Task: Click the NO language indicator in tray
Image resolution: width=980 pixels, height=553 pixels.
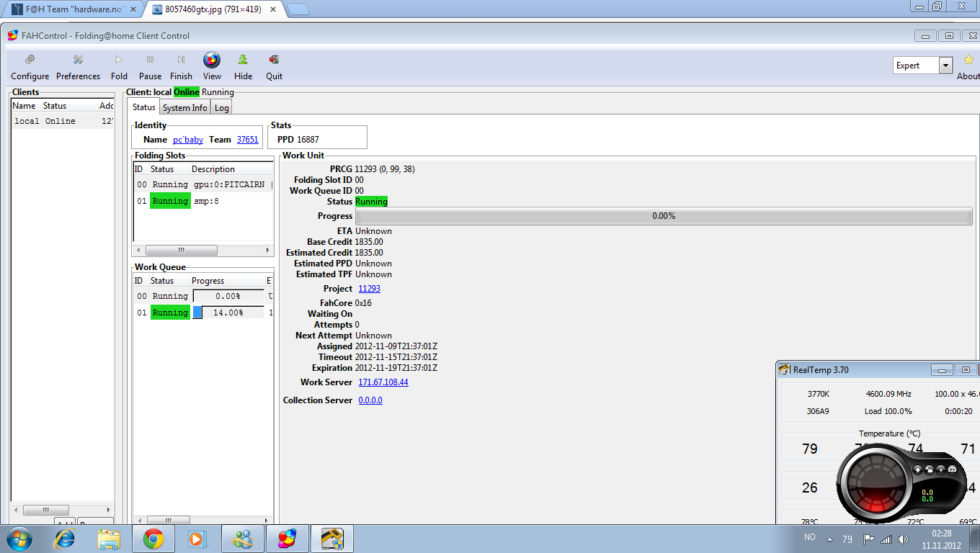Action: (810, 537)
